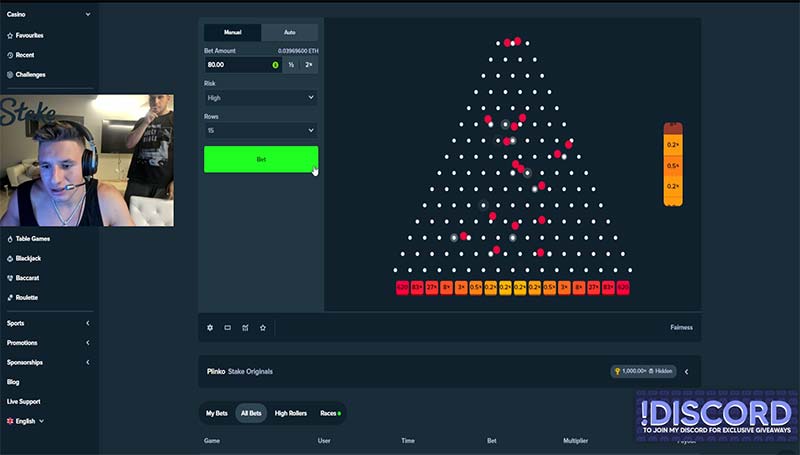Screen dimensions: 800x455
Task: Switch to the Auto betting tab
Action: [290, 32]
